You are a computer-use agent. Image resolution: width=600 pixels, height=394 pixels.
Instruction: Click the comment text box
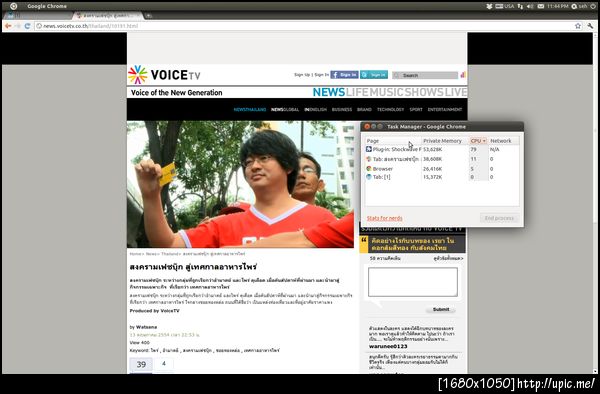click(412, 282)
